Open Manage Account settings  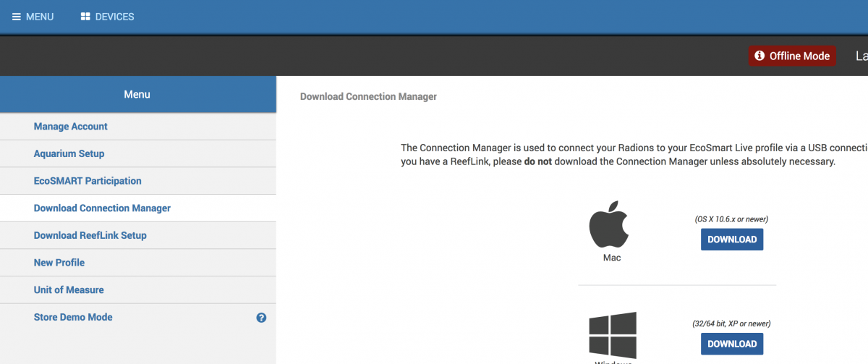click(70, 127)
